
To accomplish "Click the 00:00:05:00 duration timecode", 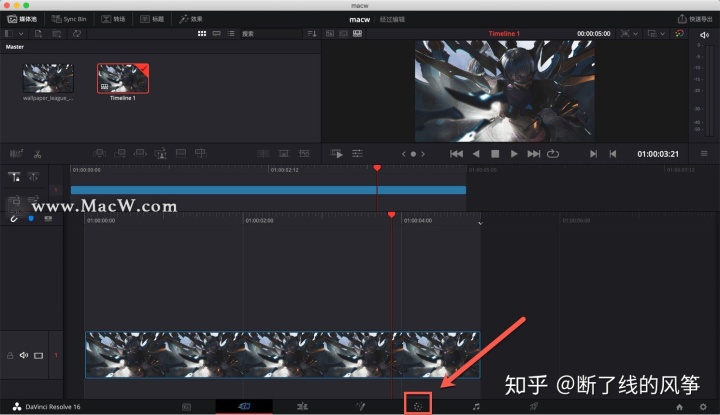I will (594, 34).
